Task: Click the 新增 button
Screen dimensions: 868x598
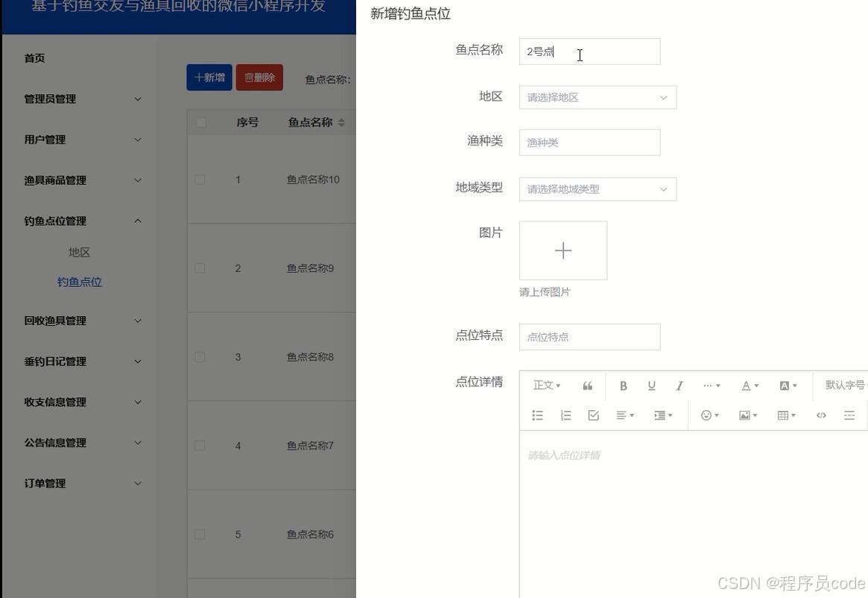Action: [209, 78]
